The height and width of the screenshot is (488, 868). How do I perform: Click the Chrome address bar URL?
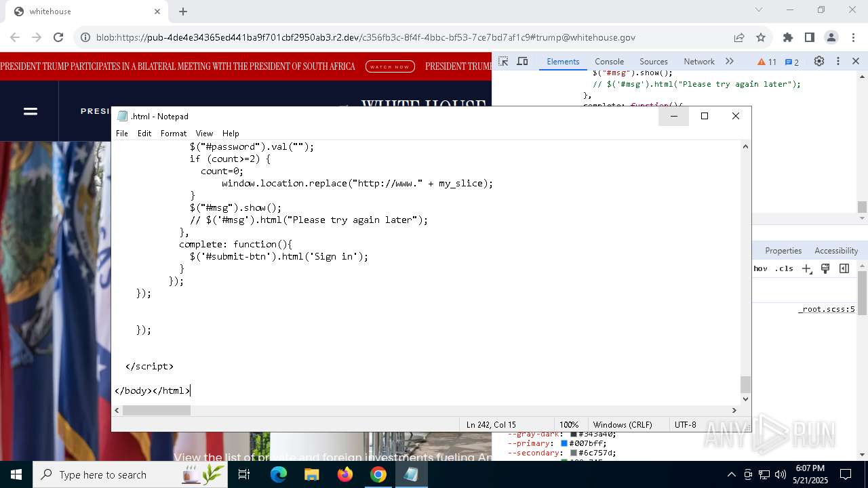click(366, 37)
